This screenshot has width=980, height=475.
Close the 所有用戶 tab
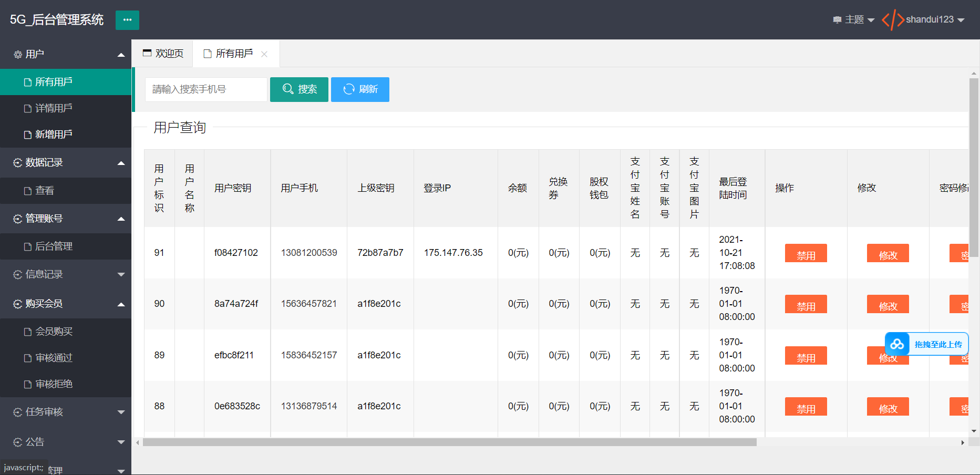pos(264,54)
